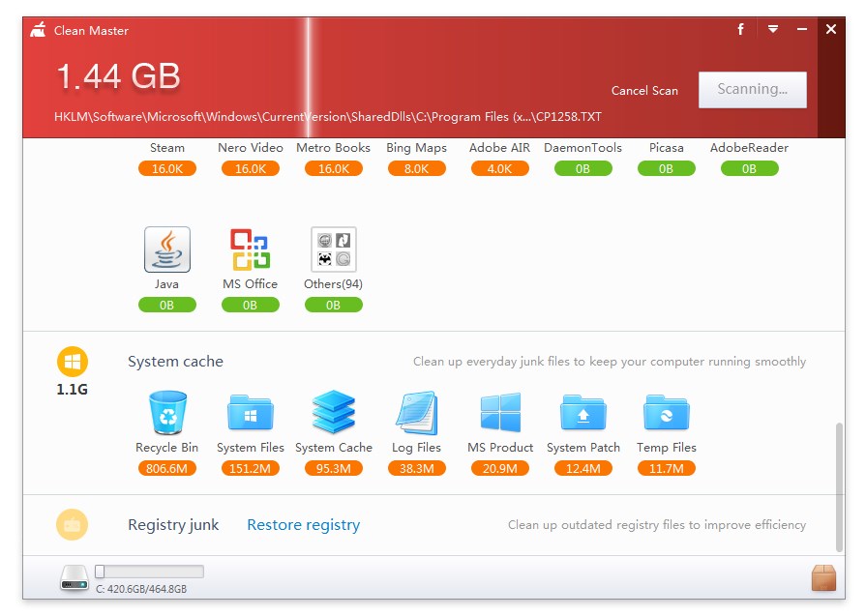Click the Bing Maps 8.0K badge
Image resolution: width=866 pixels, height=616 pixels.
tap(417, 168)
